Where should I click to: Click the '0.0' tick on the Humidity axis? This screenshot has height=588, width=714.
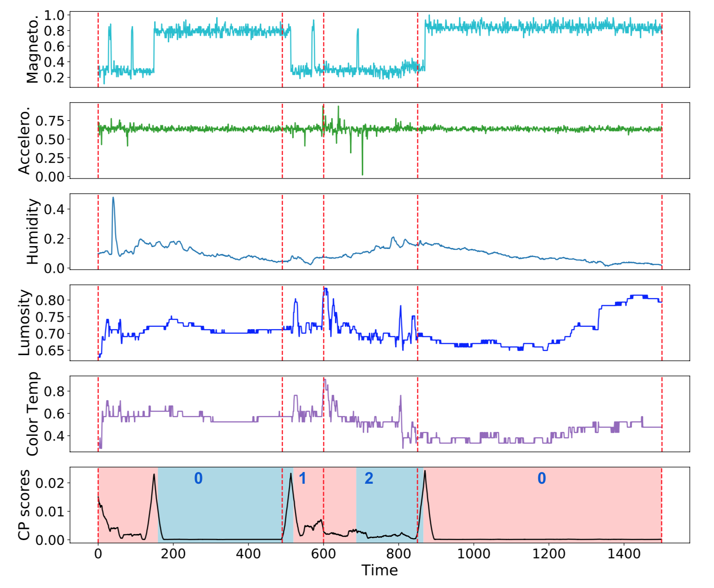pyautogui.click(x=54, y=268)
